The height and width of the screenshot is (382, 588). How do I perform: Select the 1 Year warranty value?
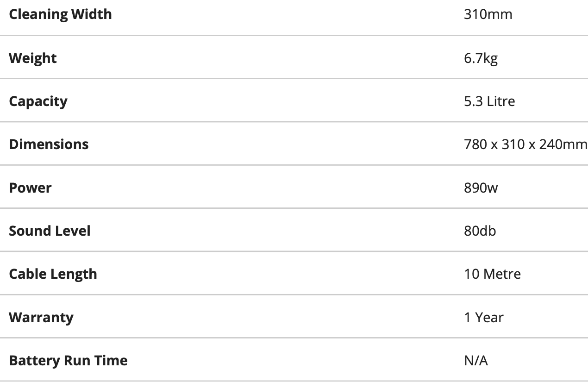click(483, 317)
